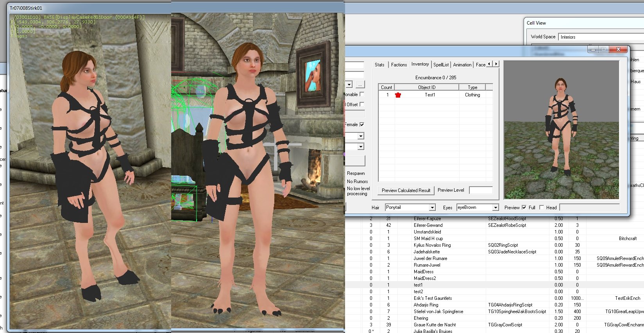Open the Hair dropdown showing Ponytail
Image resolution: width=644 pixels, height=333 pixels.
[x=432, y=207]
